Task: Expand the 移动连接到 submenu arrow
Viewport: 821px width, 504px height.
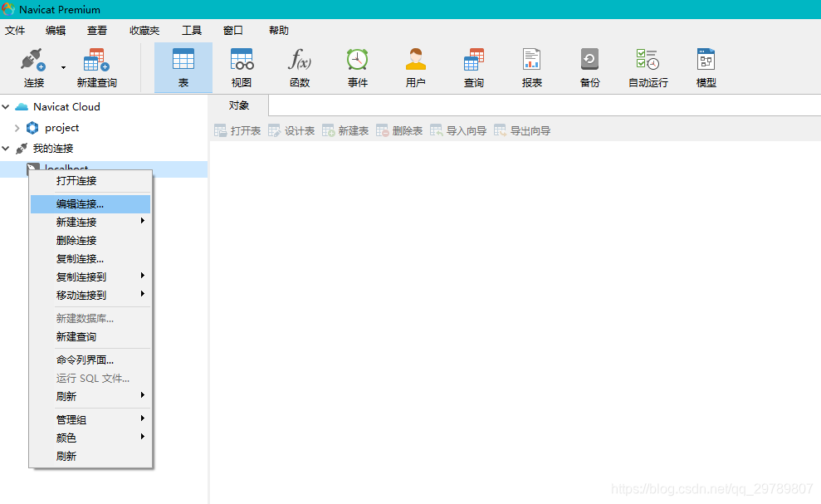Action: click(143, 294)
